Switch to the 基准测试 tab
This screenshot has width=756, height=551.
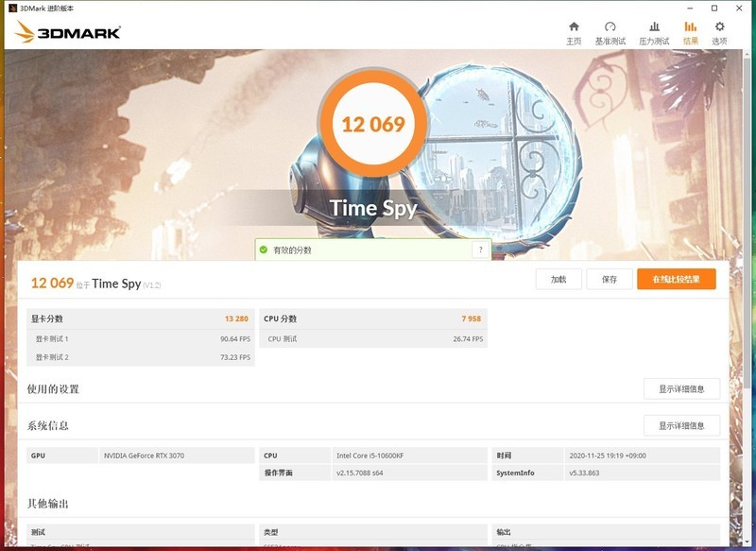point(610,33)
